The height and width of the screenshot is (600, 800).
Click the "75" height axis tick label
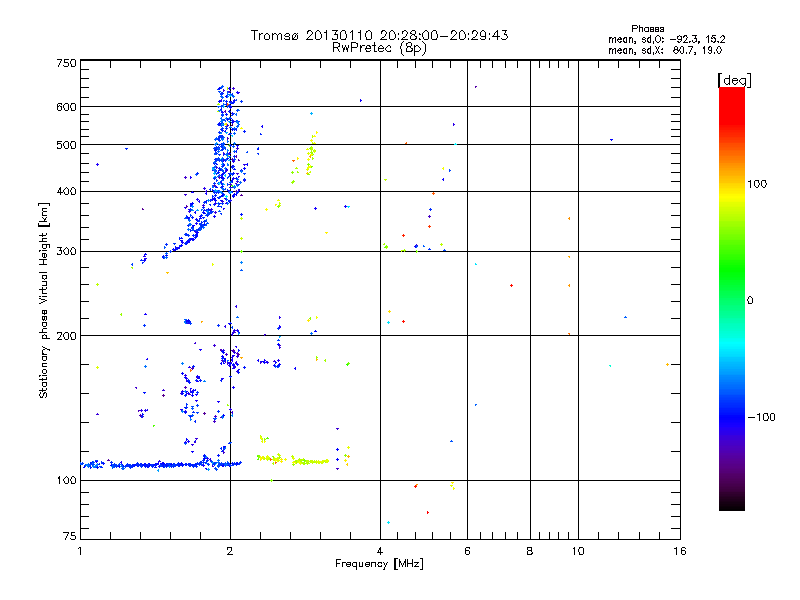click(x=70, y=536)
